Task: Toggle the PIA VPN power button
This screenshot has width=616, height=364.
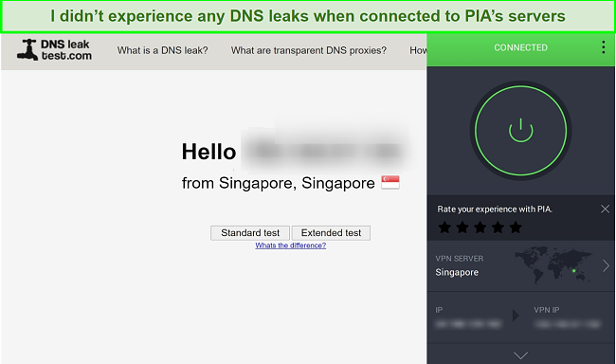Action: [x=520, y=131]
